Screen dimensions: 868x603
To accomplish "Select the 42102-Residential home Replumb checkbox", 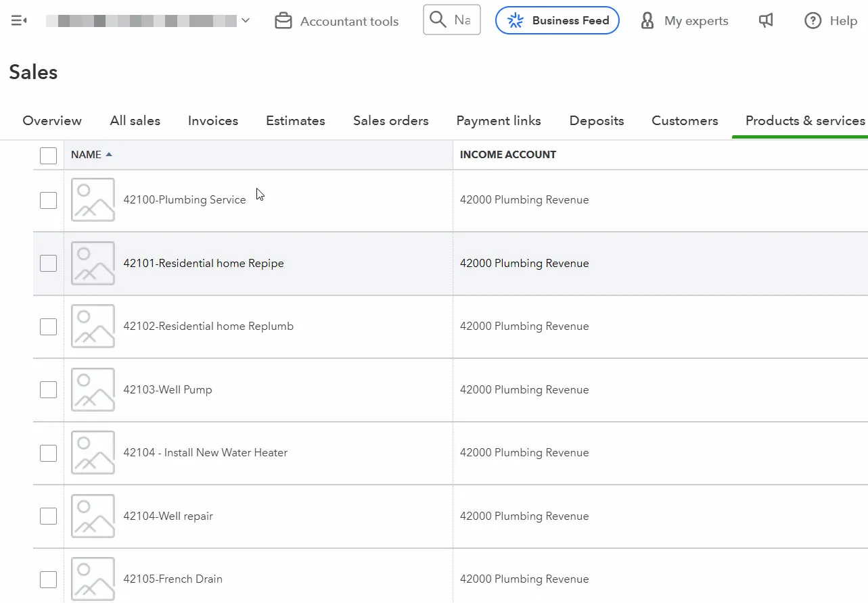I will tap(48, 327).
